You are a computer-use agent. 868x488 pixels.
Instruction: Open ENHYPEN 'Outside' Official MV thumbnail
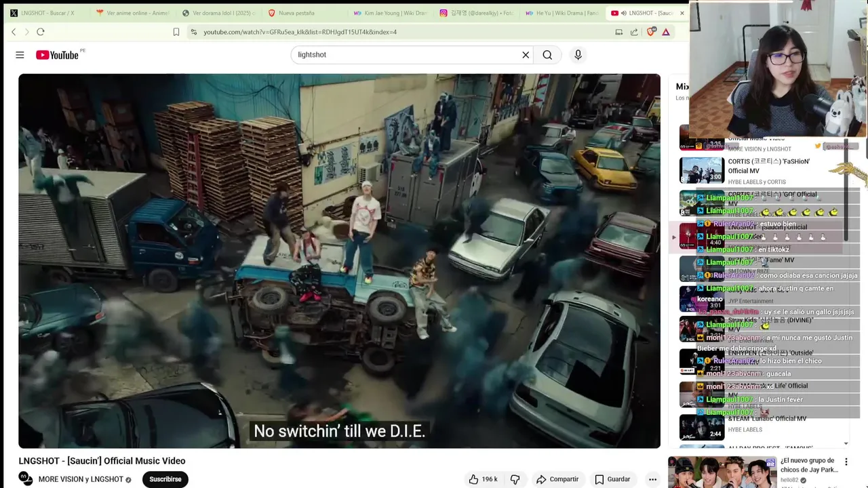702,361
